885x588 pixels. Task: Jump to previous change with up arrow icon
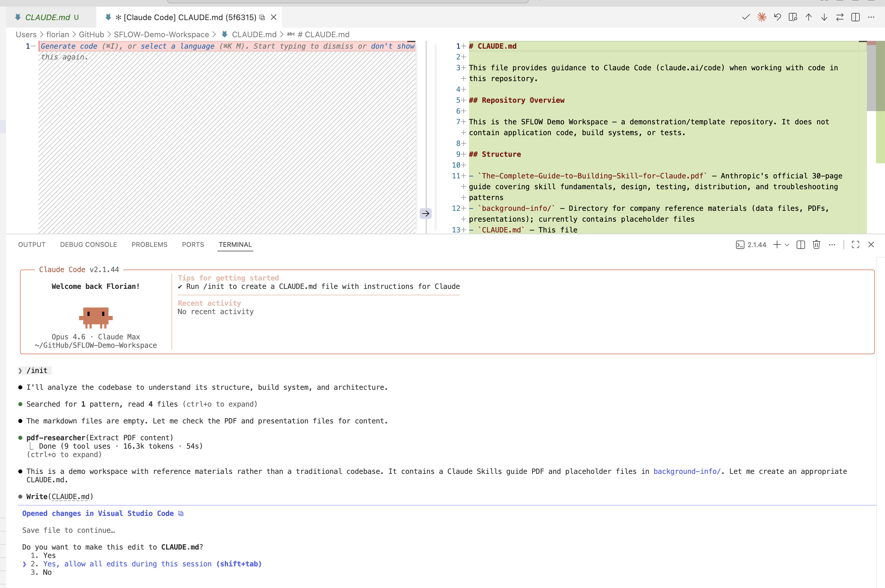[808, 17]
